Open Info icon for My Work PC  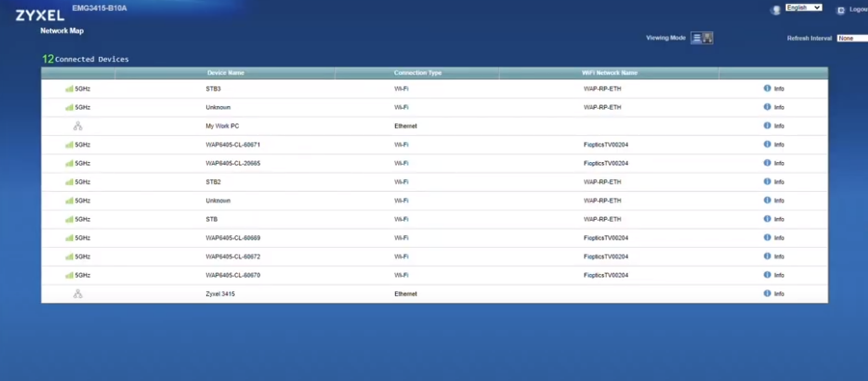pyautogui.click(x=767, y=126)
